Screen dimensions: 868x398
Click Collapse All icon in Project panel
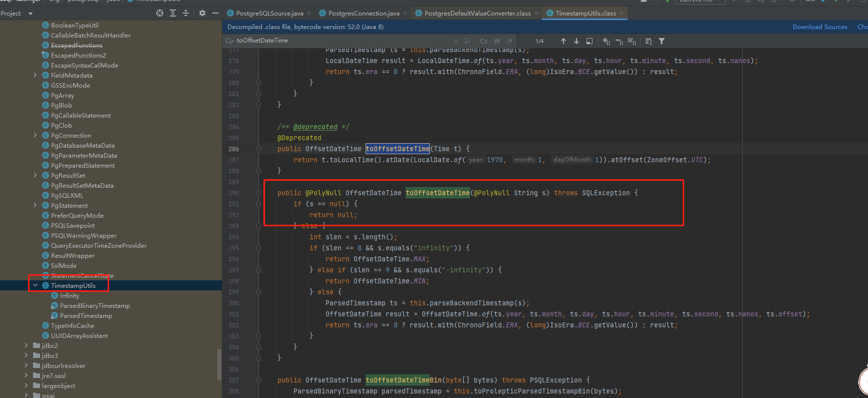[186, 13]
